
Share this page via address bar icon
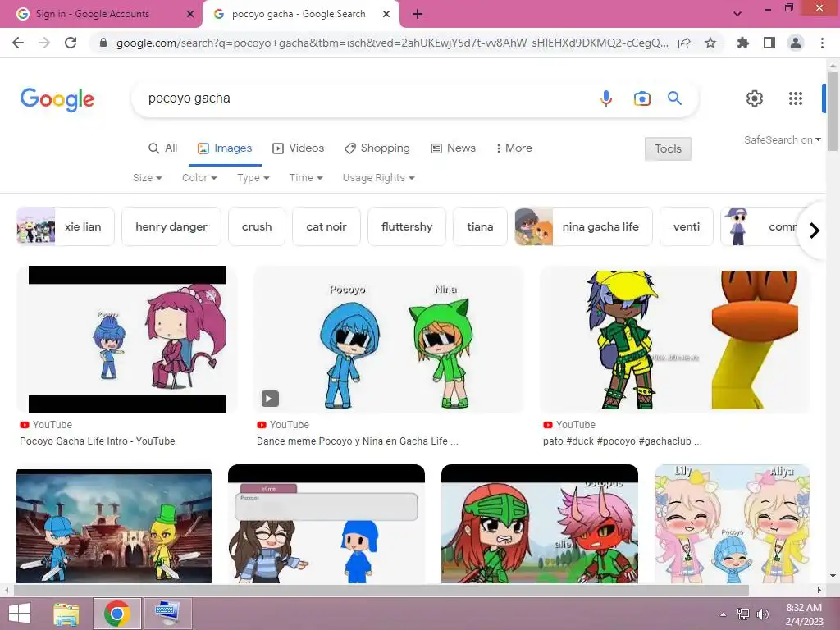point(684,43)
